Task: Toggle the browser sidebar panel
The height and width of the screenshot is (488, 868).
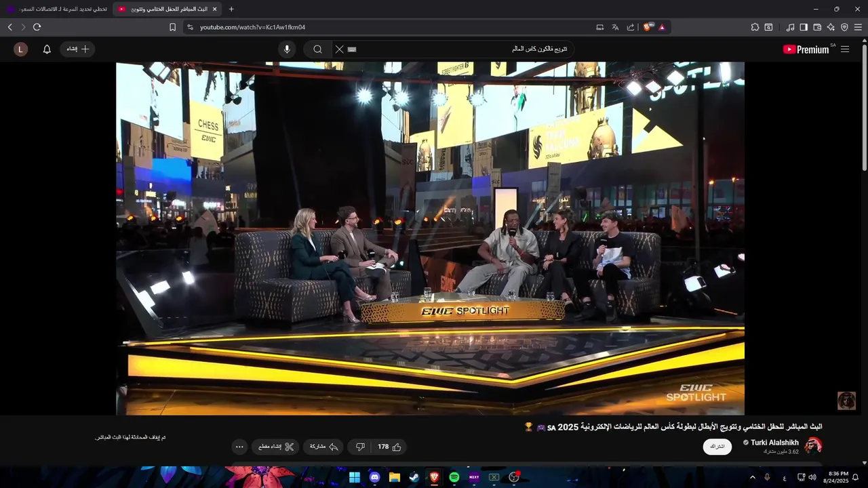Action: (804, 27)
